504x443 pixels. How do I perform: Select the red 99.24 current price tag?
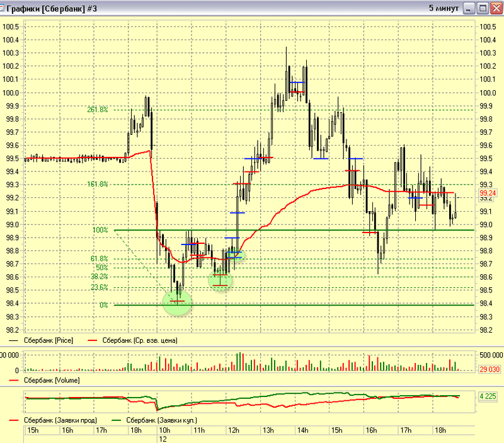(488, 193)
